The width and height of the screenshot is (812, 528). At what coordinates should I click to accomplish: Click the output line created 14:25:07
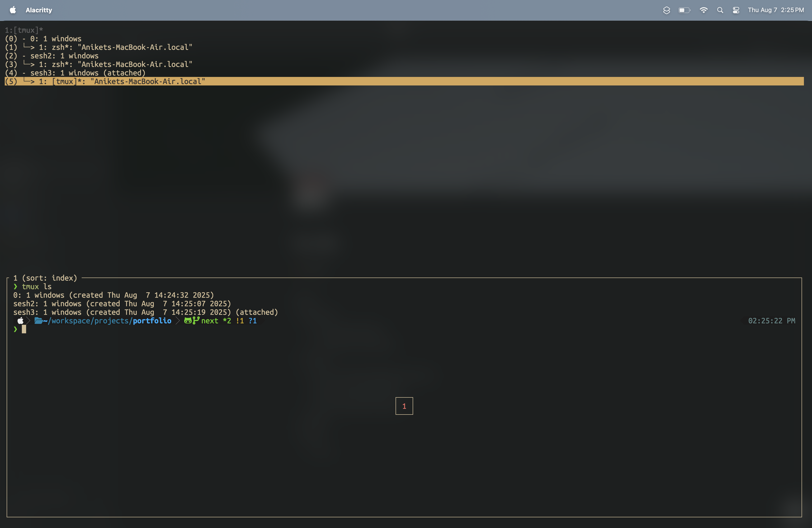pos(122,304)
